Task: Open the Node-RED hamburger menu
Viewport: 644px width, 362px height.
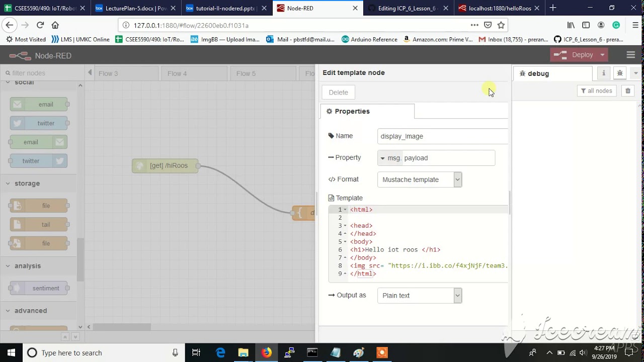Action: pos(630,55)
